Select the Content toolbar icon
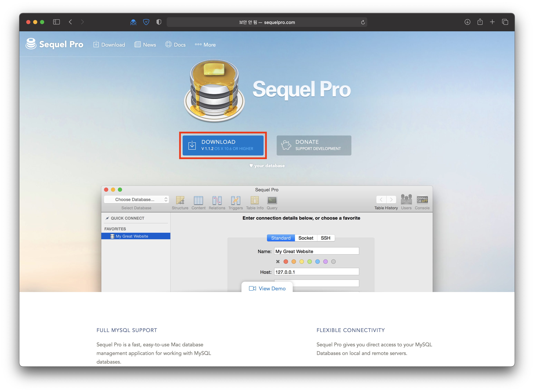 [198, 203]
